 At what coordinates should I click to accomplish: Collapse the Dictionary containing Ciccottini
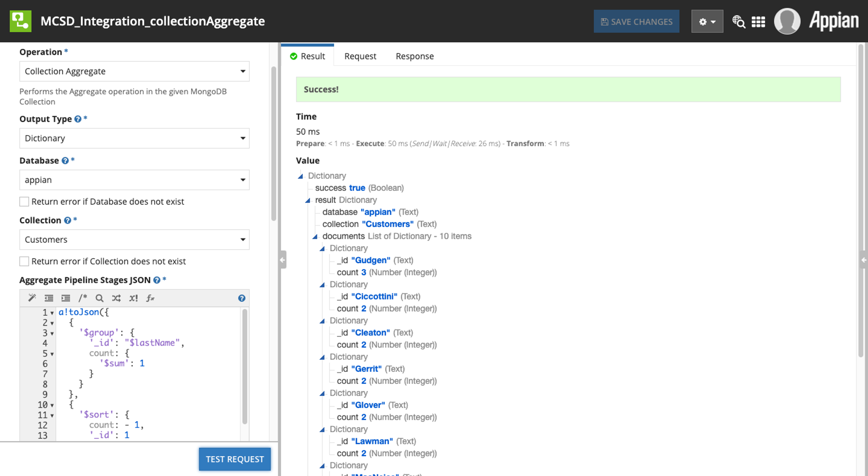(x=322, y=285)
